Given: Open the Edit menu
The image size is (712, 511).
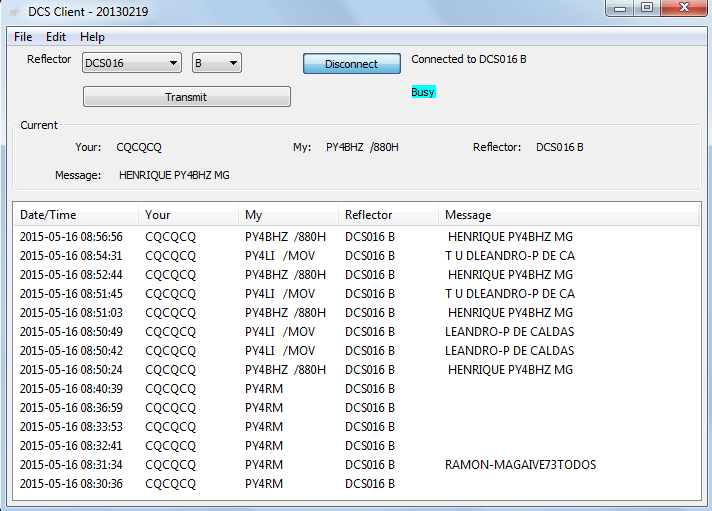Looking at the screenshot, I should (x=56, y=37).
